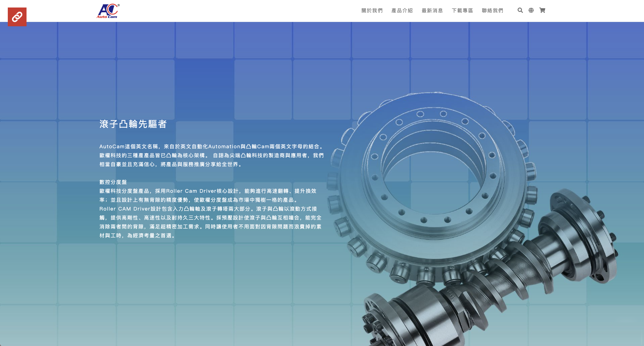Screen dimensions: 644x346
Task: Click the AutoCam logo
Action: [x=108, y=11]
